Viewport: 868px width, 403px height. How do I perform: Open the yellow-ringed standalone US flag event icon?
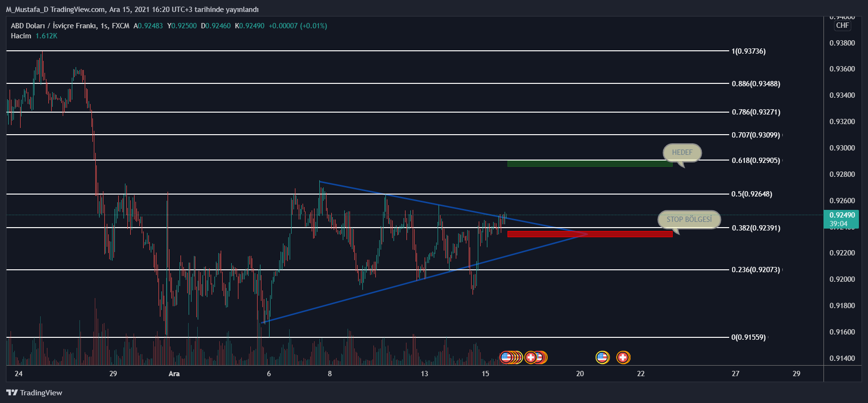[x=602, y=357]
